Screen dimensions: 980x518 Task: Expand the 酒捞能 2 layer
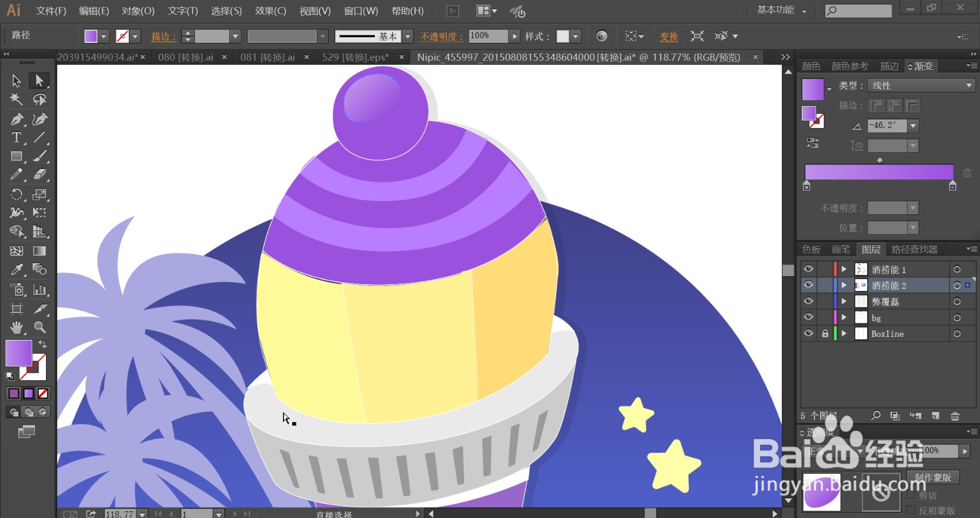pyautogui.click(x=844, y=285)
